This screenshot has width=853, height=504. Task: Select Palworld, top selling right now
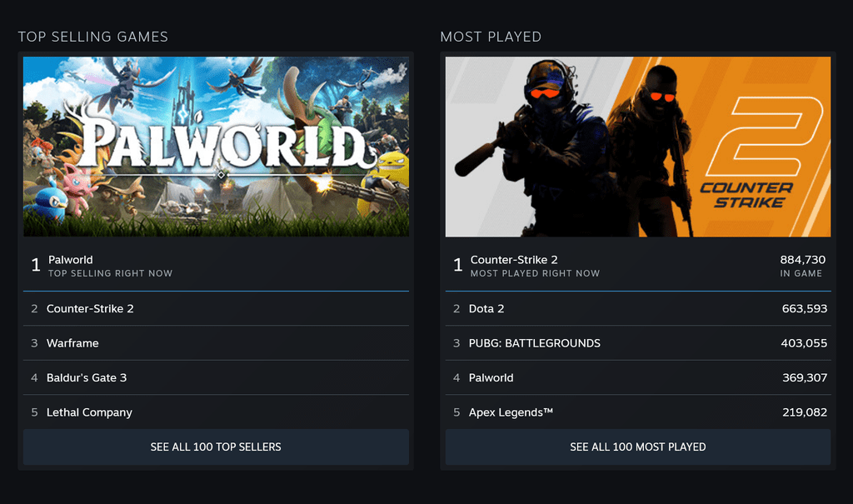click(x=110, y=265)
